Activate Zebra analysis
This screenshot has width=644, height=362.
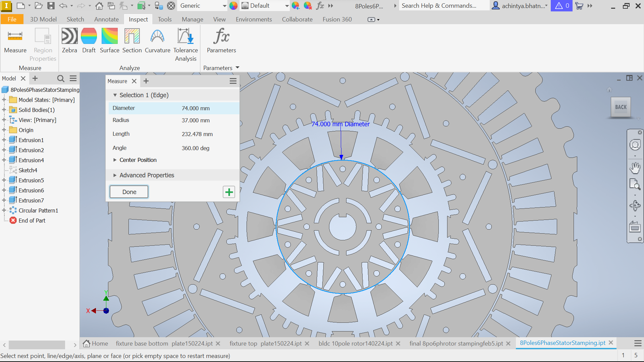coord(69,41)
